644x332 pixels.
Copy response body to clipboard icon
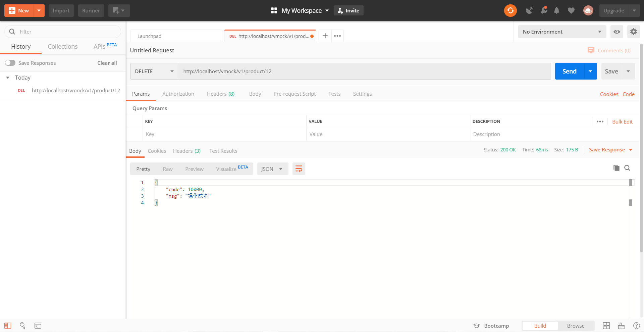[616, 168]
